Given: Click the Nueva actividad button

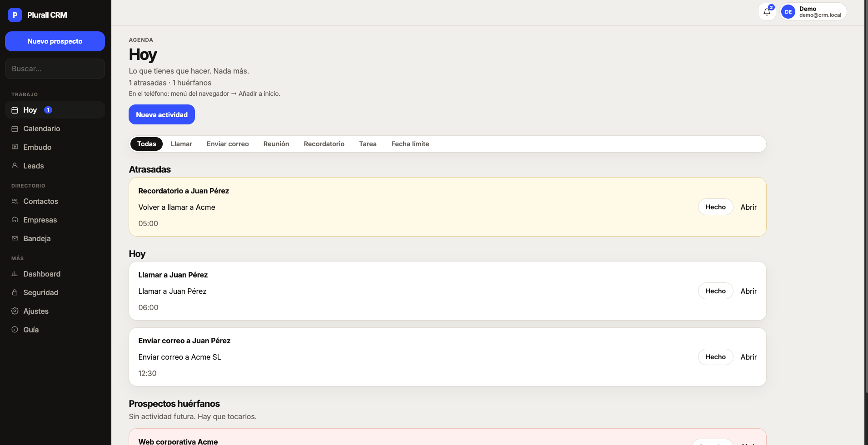Looking at the screenshot, I should 162,114.
